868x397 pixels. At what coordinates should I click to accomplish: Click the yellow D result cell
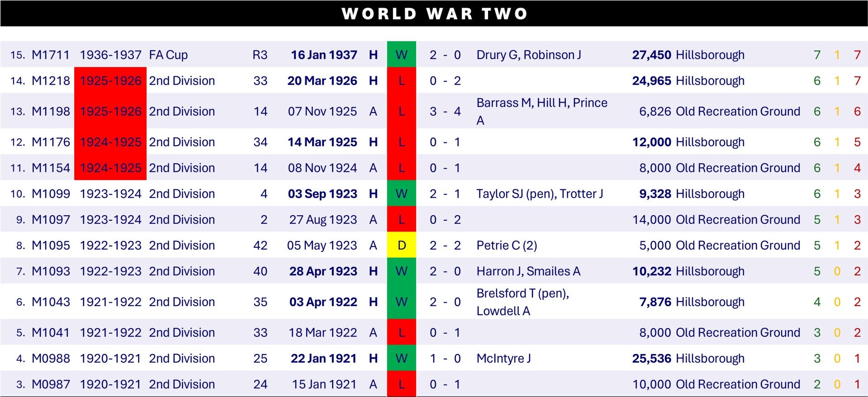pos(401,246)
